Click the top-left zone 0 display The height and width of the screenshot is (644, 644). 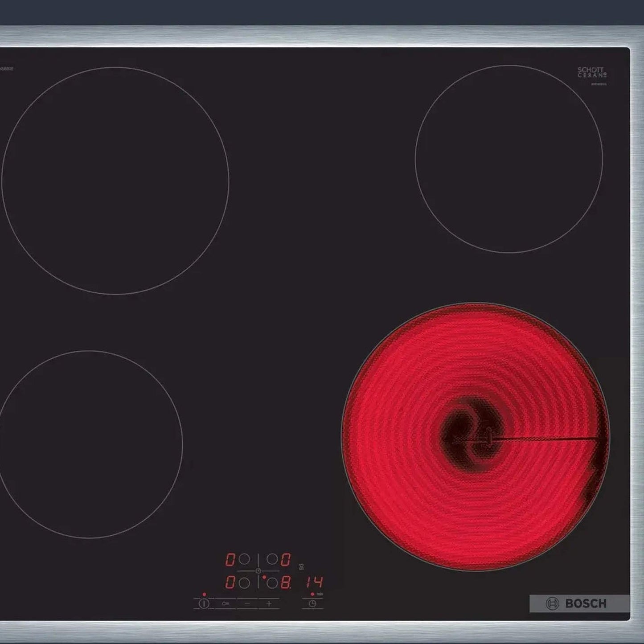click(x=230, y=559)
